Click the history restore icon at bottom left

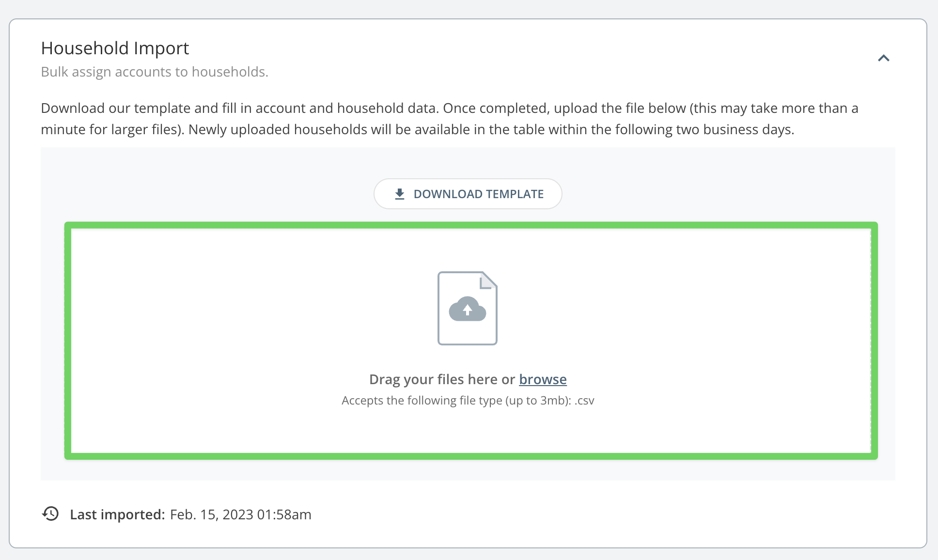(50, 514)
